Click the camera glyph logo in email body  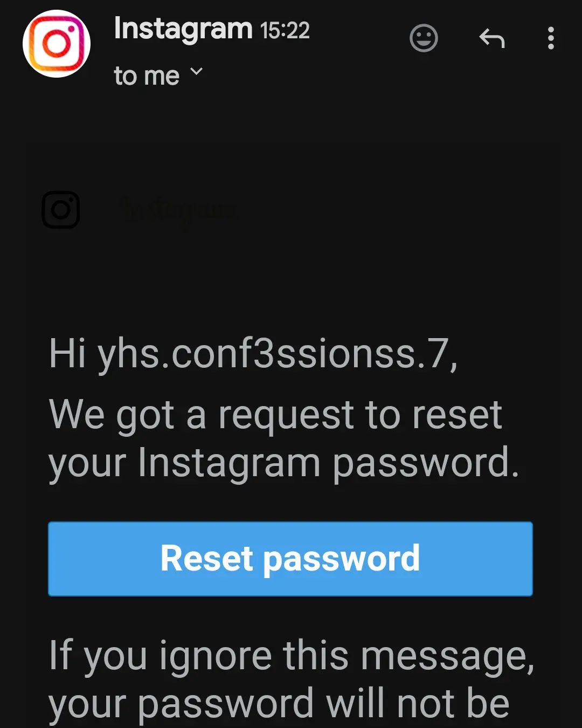click(x=61, y=210)
